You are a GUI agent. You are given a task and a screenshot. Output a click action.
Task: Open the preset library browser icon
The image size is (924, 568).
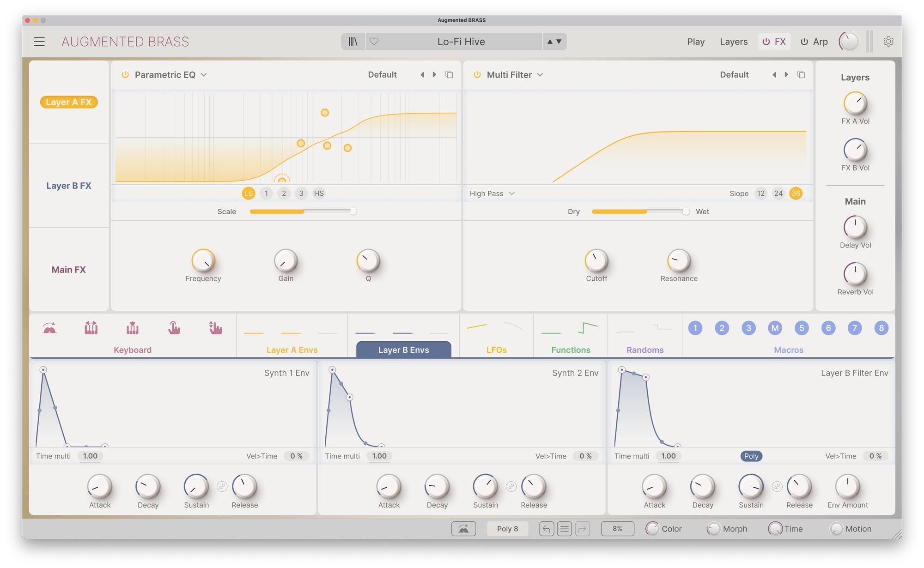click(353, 42)
